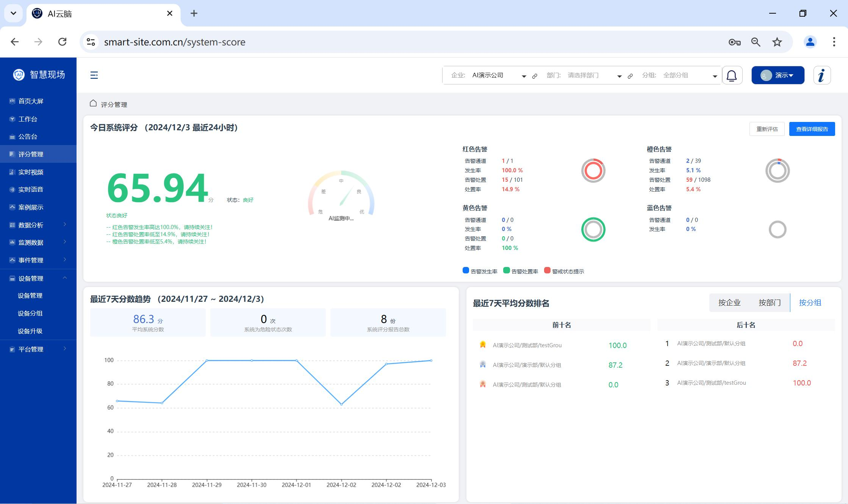Click the address bar URL

click(175, 42)
